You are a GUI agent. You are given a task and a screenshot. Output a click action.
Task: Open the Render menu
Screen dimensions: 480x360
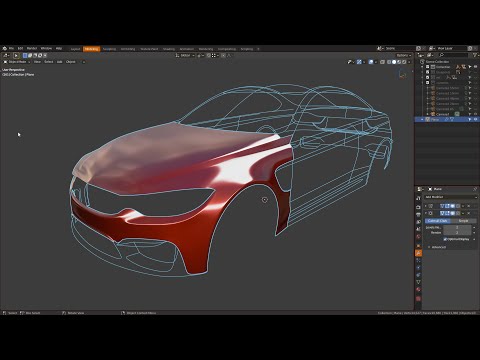click(32, 49)
